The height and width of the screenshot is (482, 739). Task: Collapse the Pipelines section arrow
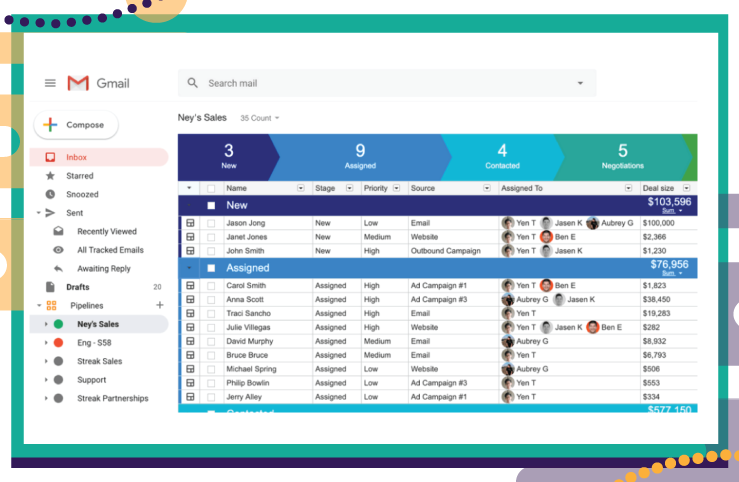point(39,305)
